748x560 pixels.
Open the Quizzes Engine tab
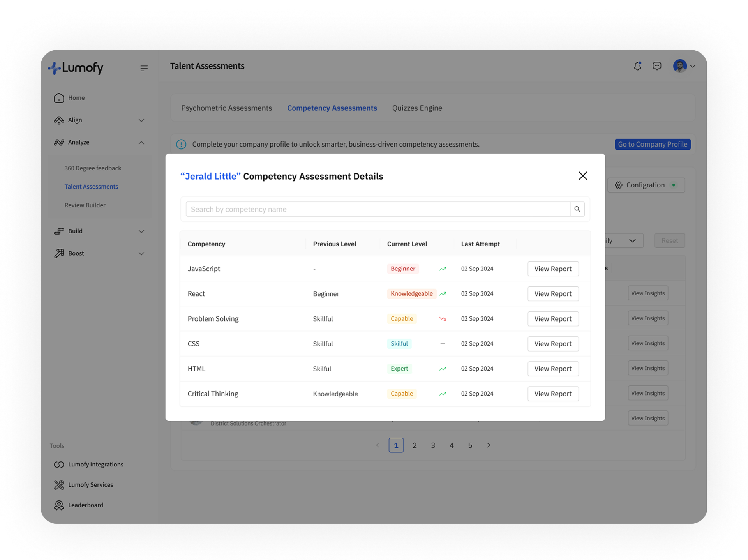[417, 108]
